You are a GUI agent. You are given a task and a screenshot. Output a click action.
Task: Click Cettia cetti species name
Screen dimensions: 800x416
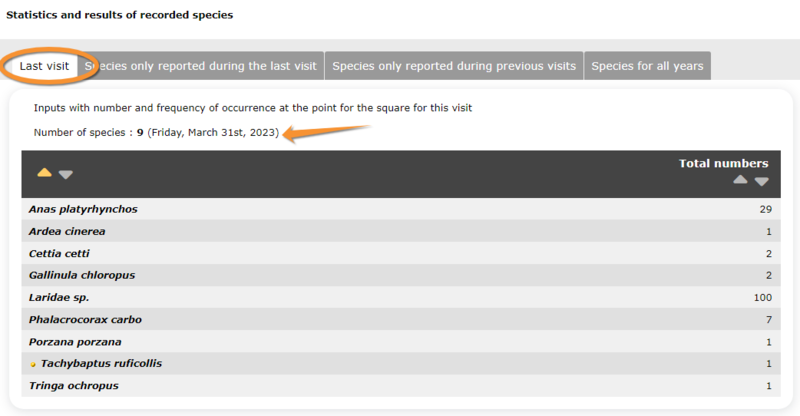[59, 254]
